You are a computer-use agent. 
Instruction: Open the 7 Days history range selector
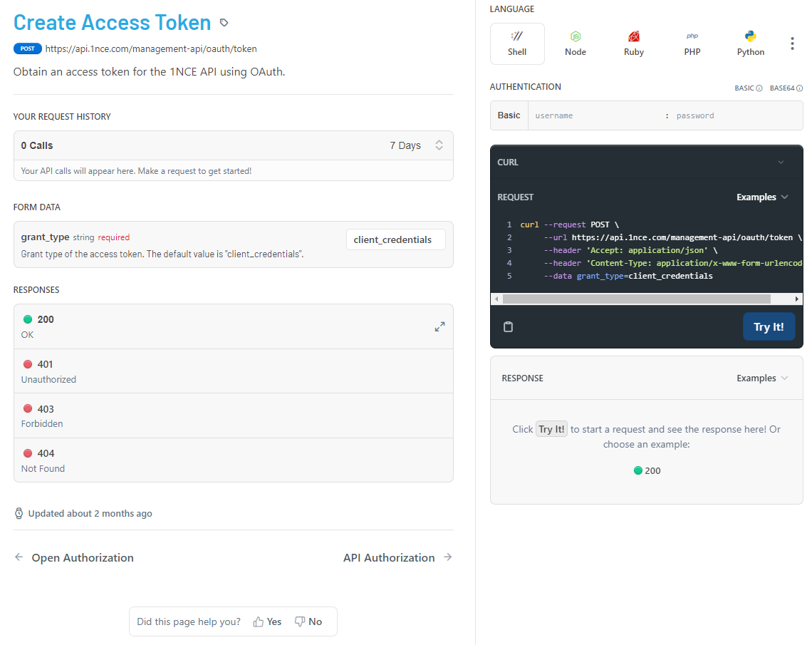tap(417, 145)
